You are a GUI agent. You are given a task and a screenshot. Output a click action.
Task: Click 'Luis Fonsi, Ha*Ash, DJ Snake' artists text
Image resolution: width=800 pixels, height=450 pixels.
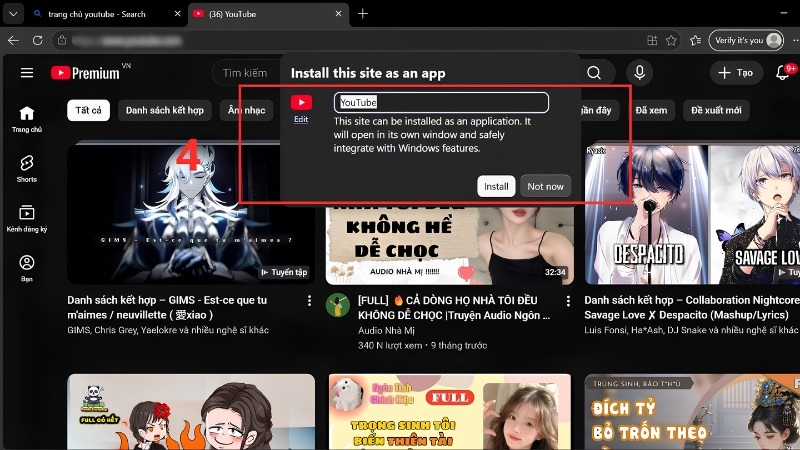point(692,330)
